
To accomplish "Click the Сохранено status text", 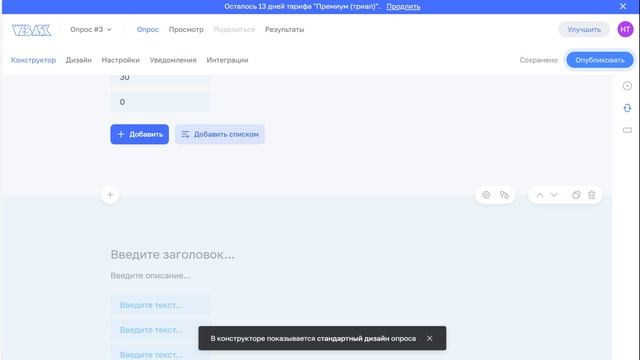I will [538, 60].
